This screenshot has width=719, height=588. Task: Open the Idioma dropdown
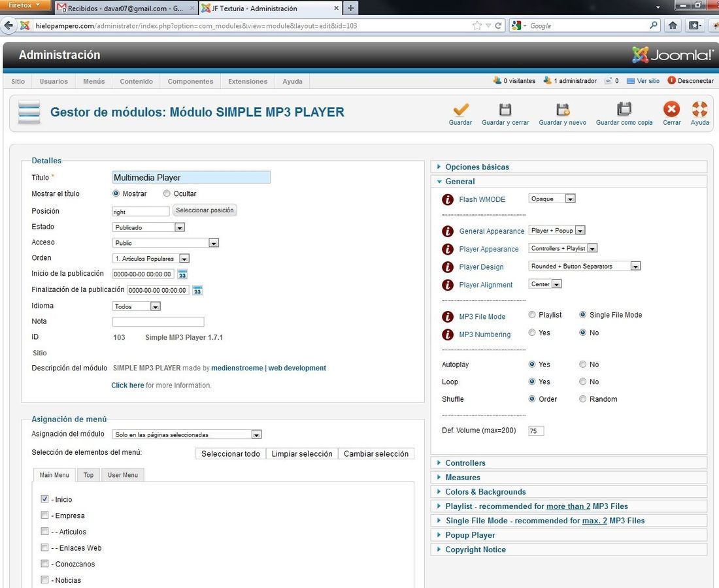click(x=137, y=306)
